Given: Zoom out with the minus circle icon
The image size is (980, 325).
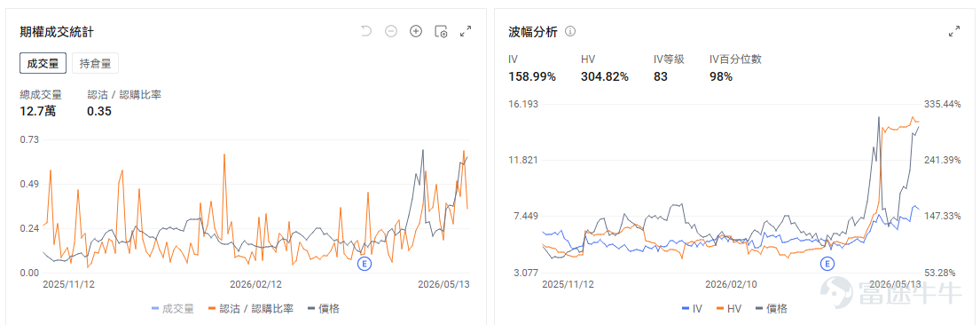Looking at the screenshot, I should click(x=391, y=31).
